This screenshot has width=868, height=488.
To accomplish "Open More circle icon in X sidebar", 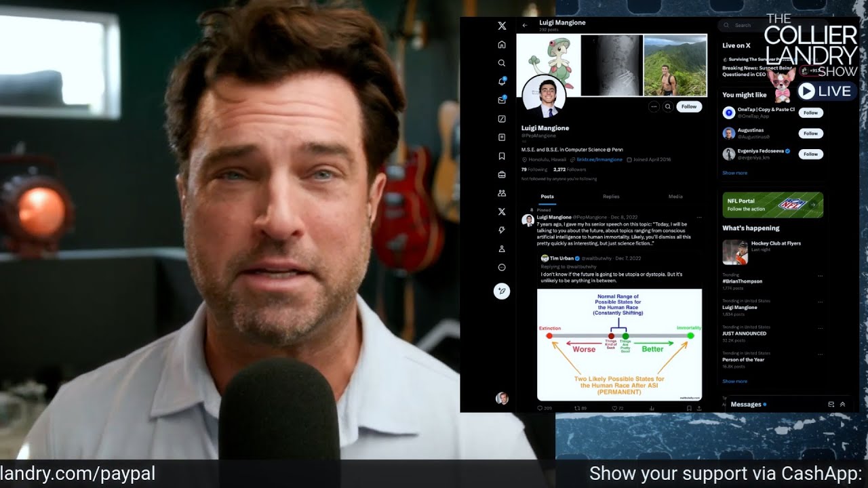I will [x=502, y=268].
